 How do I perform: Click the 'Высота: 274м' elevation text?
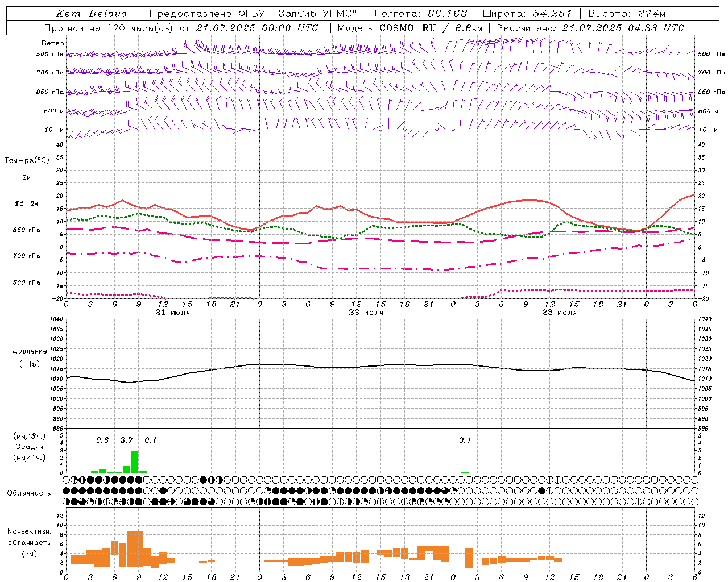point(627,14)
